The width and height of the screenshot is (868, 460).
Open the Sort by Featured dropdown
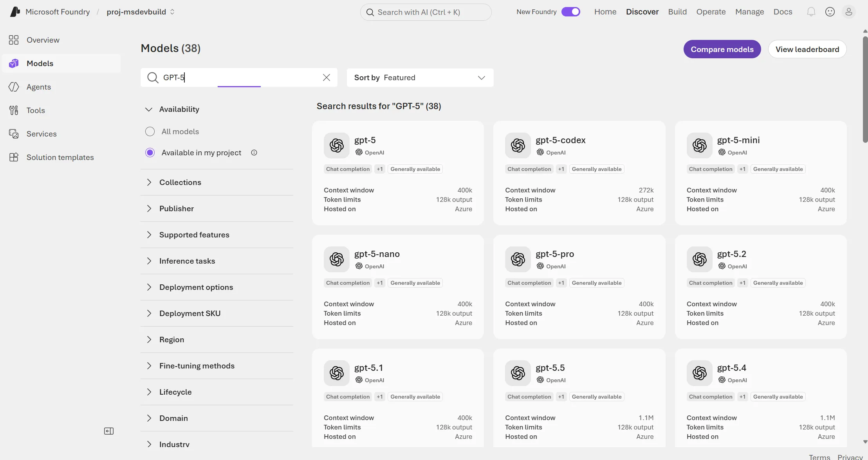[x=420, y=77]
